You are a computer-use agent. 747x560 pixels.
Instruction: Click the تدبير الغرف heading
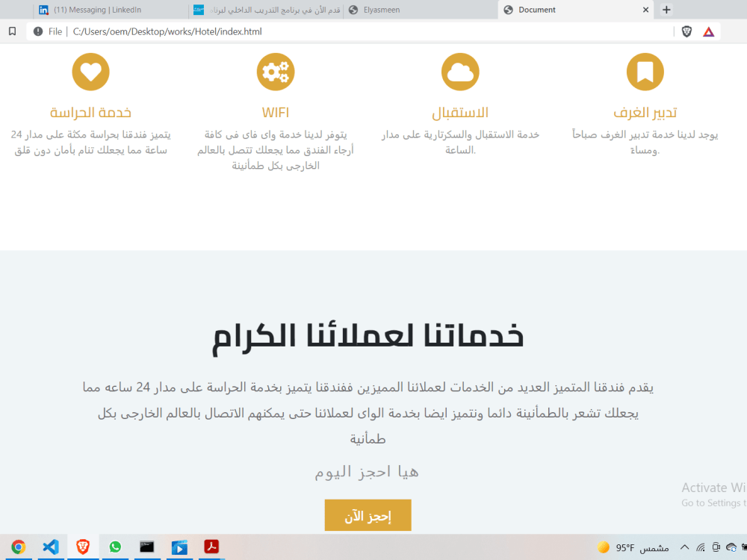click(645, 113)
